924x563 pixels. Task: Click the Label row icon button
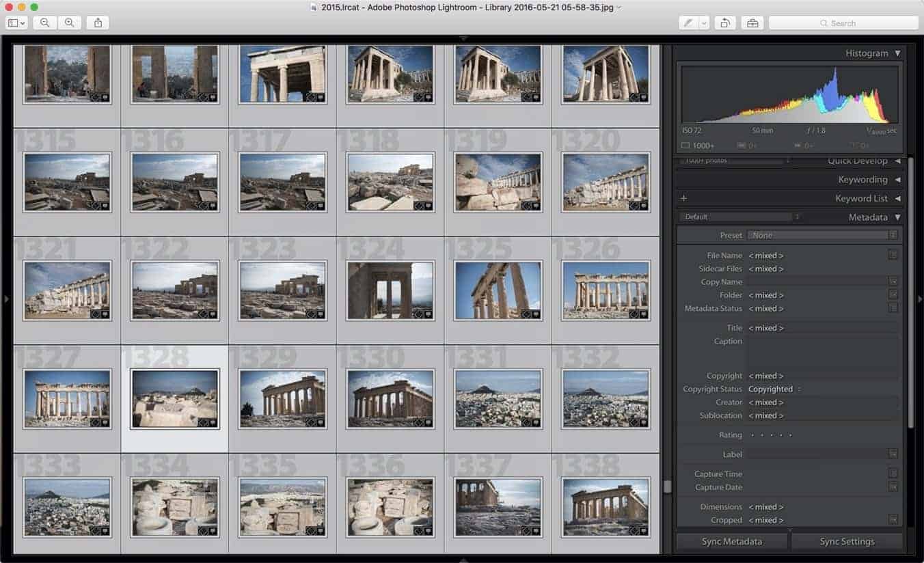[893, 454]
